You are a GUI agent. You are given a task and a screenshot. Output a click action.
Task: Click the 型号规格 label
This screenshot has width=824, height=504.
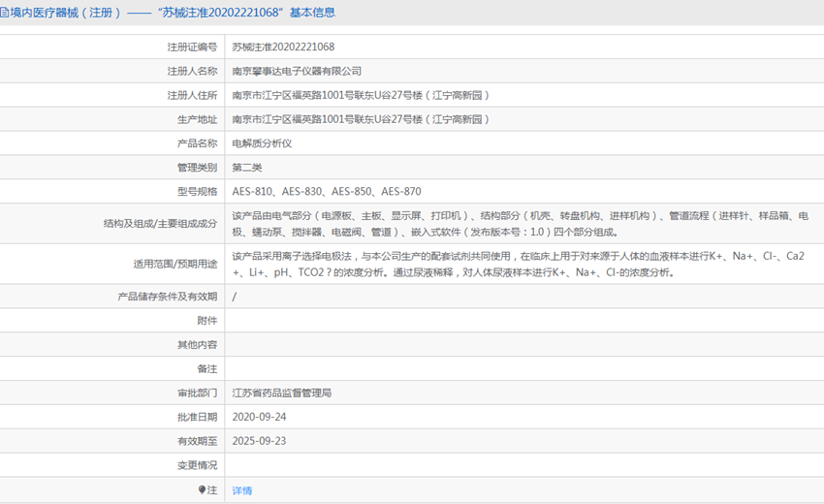197,192
